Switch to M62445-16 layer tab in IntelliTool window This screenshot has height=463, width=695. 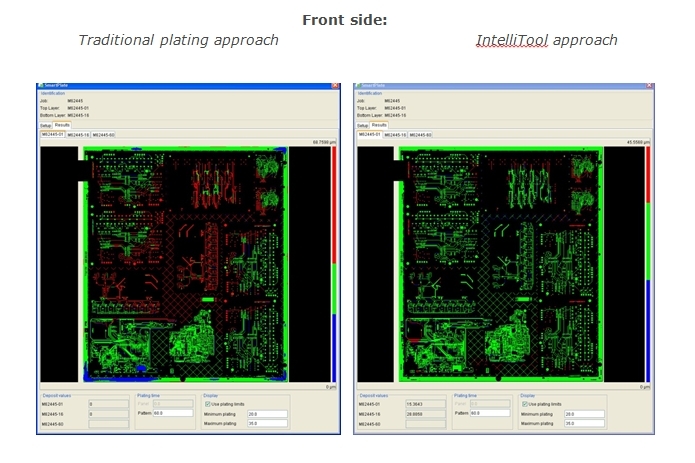pyautogui.click(x=395, y=135)
